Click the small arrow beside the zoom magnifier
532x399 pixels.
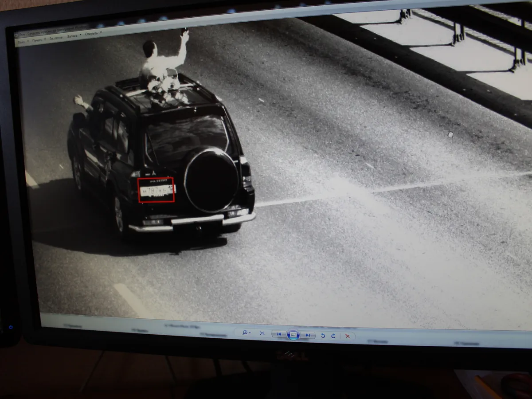(250, 333)
